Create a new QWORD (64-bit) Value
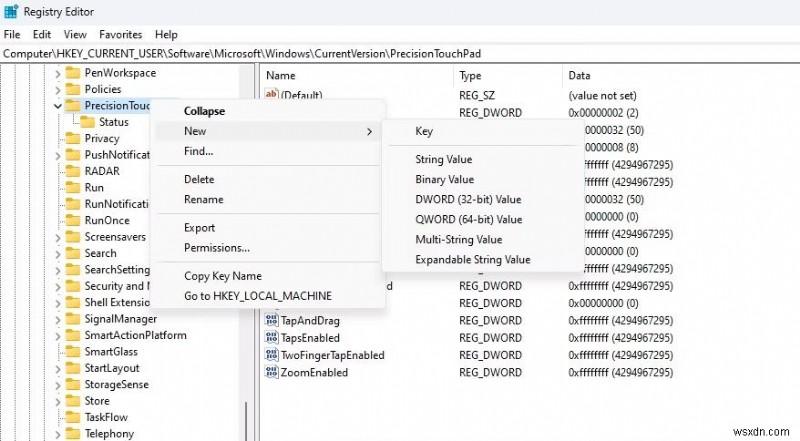 tap(483, 219)
